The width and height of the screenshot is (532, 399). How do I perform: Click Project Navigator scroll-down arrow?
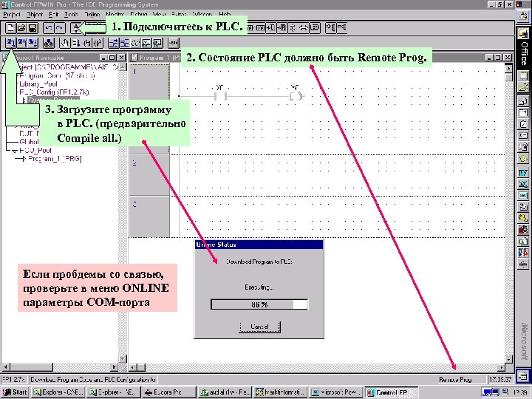coord(123,358)
